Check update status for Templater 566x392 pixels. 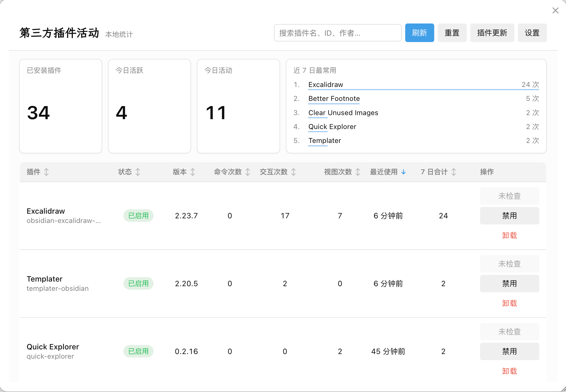click(x=509, y=264)
